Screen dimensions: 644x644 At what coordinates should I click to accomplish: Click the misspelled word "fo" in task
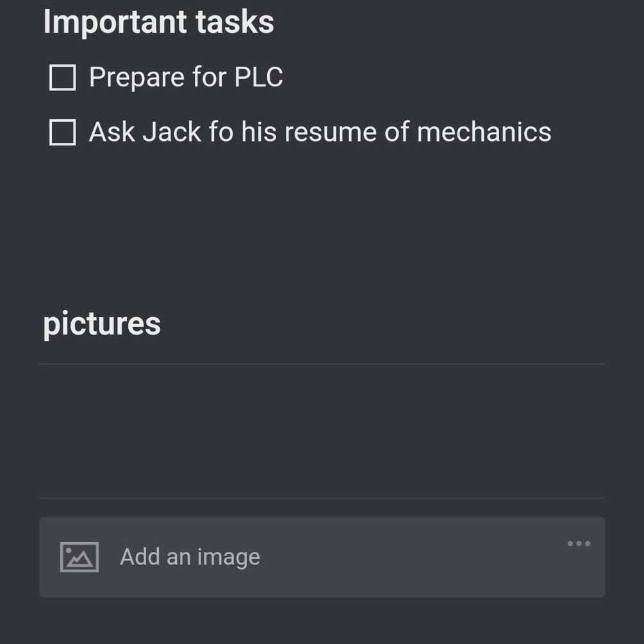pos(220,133)
